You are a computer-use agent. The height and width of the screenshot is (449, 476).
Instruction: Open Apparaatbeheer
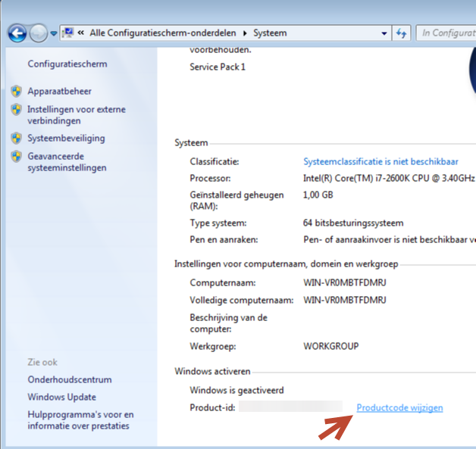pos(59,92)
